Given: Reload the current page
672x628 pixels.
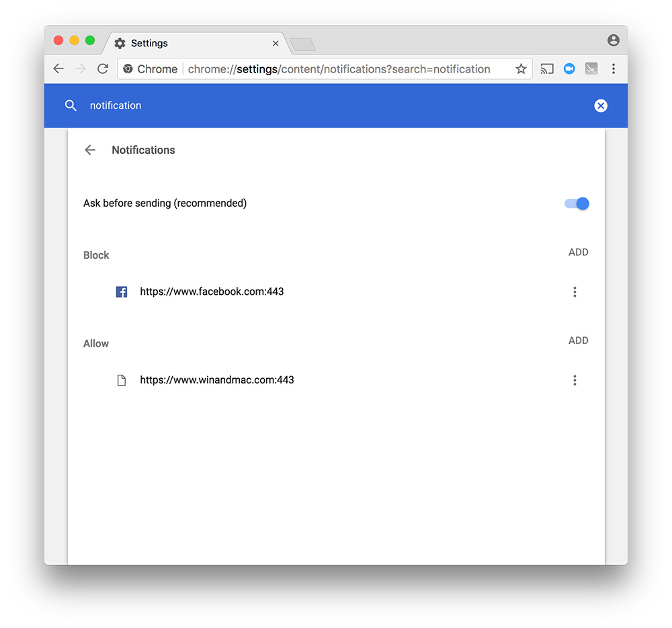Looking at the screenshot, I should click(x=103, y=69).
